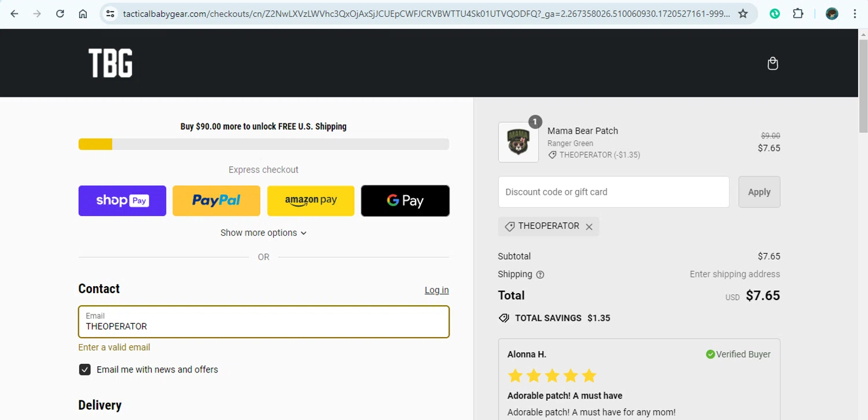
Task: Click the Express checkout label
Action: click(x=263, y=170)
